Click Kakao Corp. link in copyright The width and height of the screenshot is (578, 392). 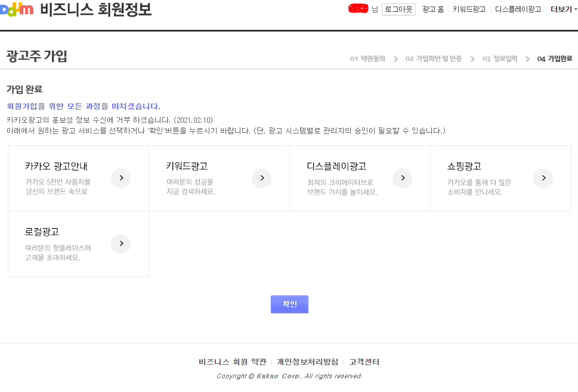pos(279,376)
